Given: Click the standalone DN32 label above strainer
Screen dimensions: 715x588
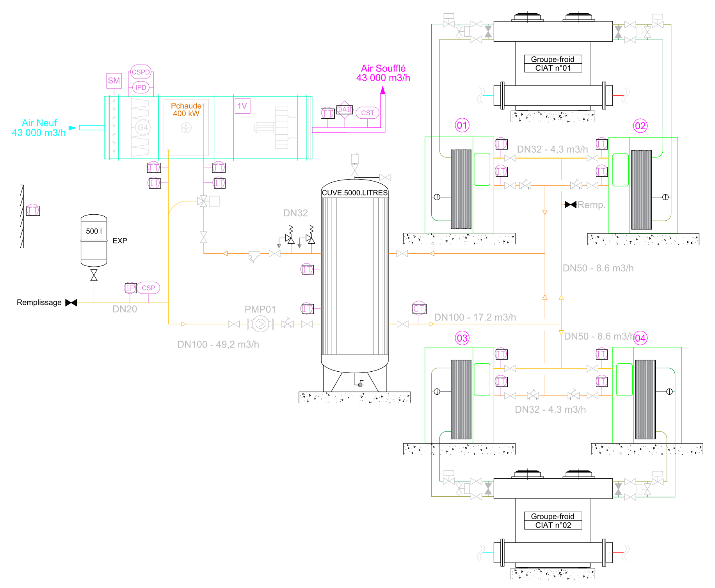Looking at the screenshot, I should coord(295,213).
